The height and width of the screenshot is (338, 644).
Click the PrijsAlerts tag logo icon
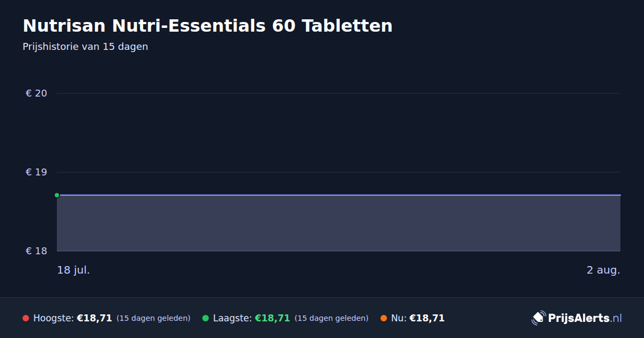pos(538,318)
